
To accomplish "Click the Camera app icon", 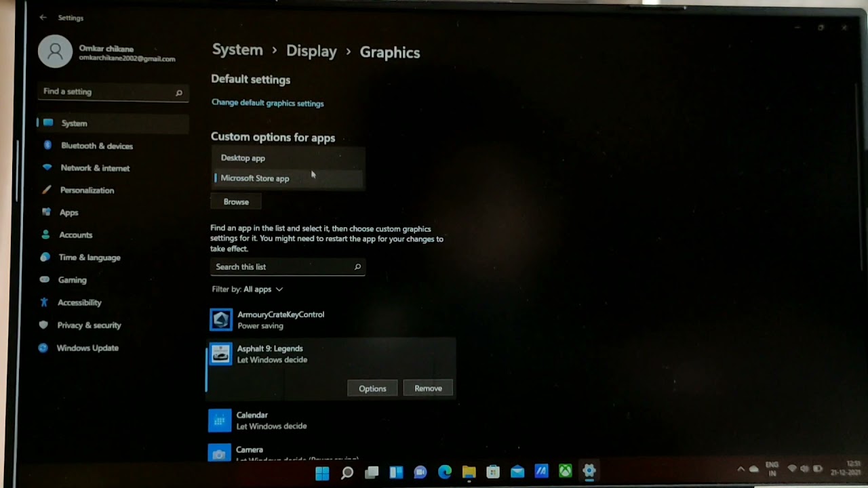I will (219, 453).
